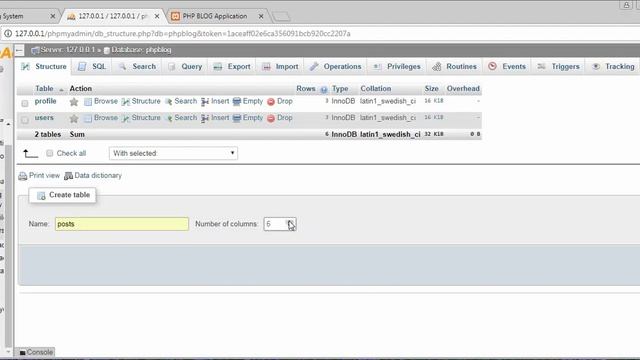640x360 pixels.
Task: Open the Import tab
Action: tap(280, 67)
